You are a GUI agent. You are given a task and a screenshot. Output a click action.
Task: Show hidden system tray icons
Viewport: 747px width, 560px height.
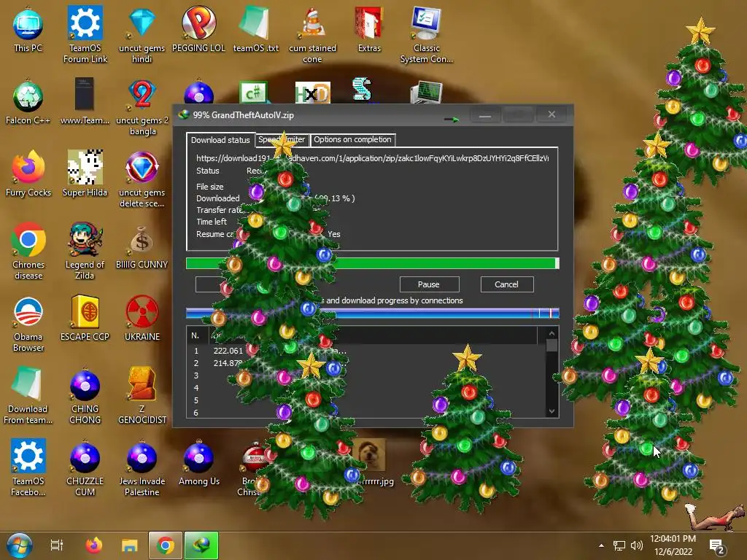tap(601, 545)
